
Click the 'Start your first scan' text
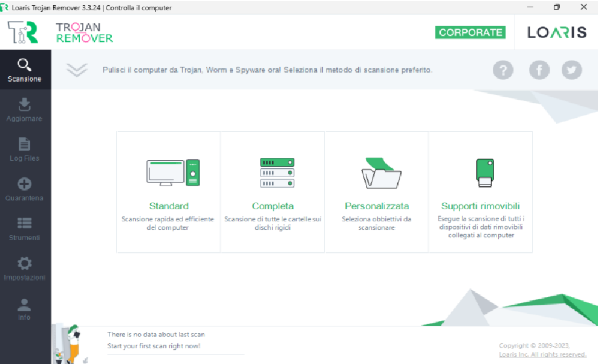coord(154,346)
